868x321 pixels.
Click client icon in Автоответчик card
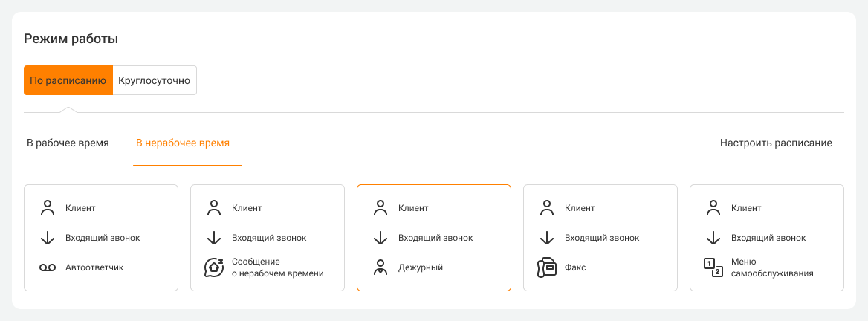click(x=48, y=208)
